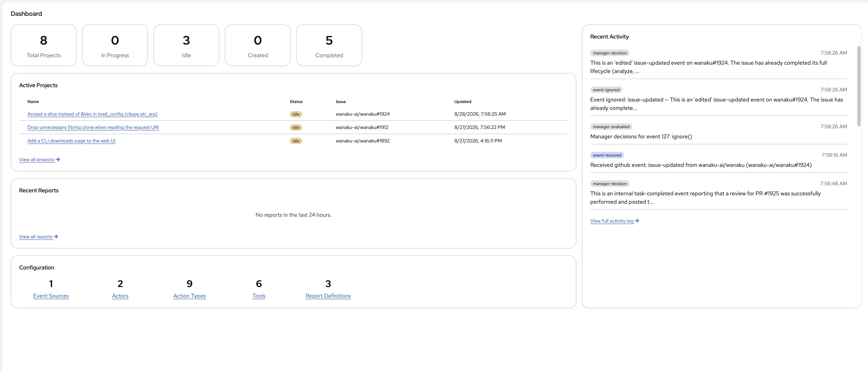Click updated time 8/27/2026, 4:16:11 PM
Viewport: 868px width, 371px height.
(478, 141)
